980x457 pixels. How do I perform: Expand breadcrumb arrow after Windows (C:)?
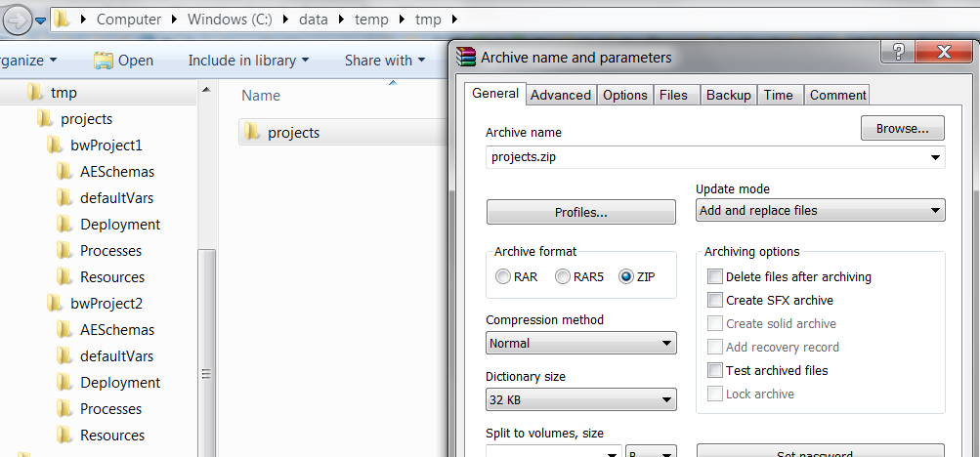tap(285, 20)
